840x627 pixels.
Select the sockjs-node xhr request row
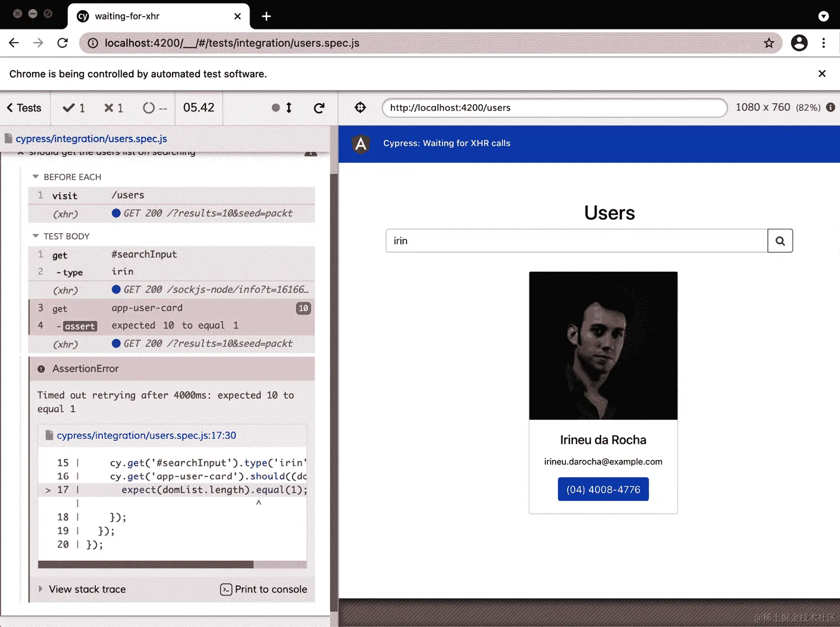[172, 290]
